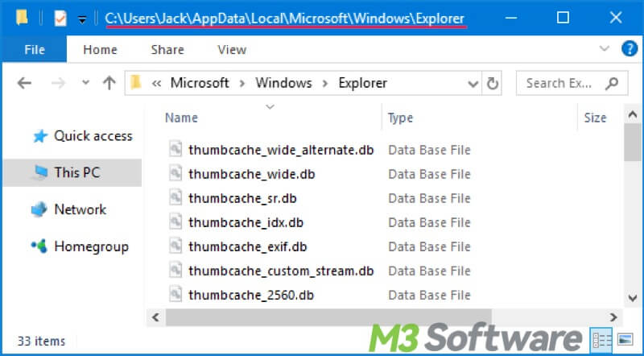644x356 pixels.
Task: Click the horizontal scrollbar thumb
Action: [328, 317]
